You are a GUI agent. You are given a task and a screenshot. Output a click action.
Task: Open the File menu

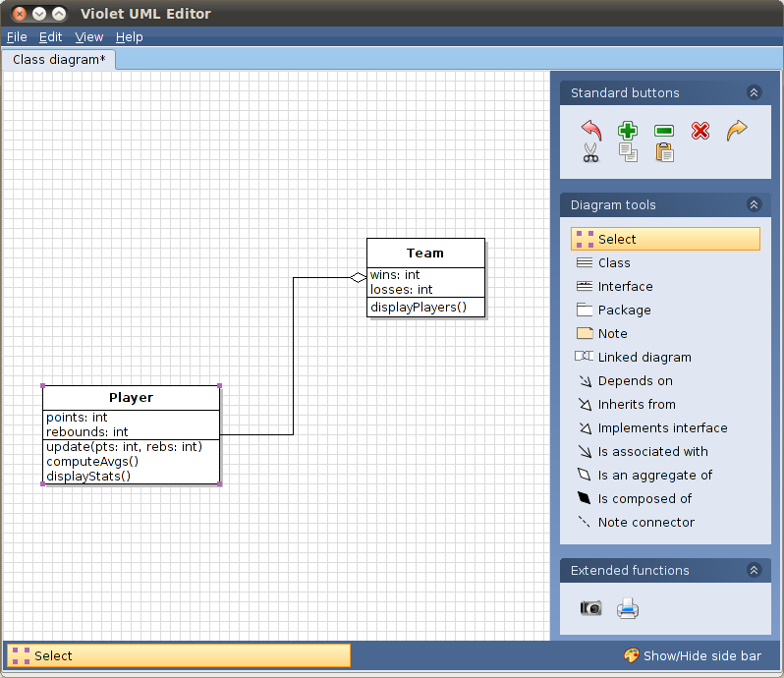click(17, 36)
